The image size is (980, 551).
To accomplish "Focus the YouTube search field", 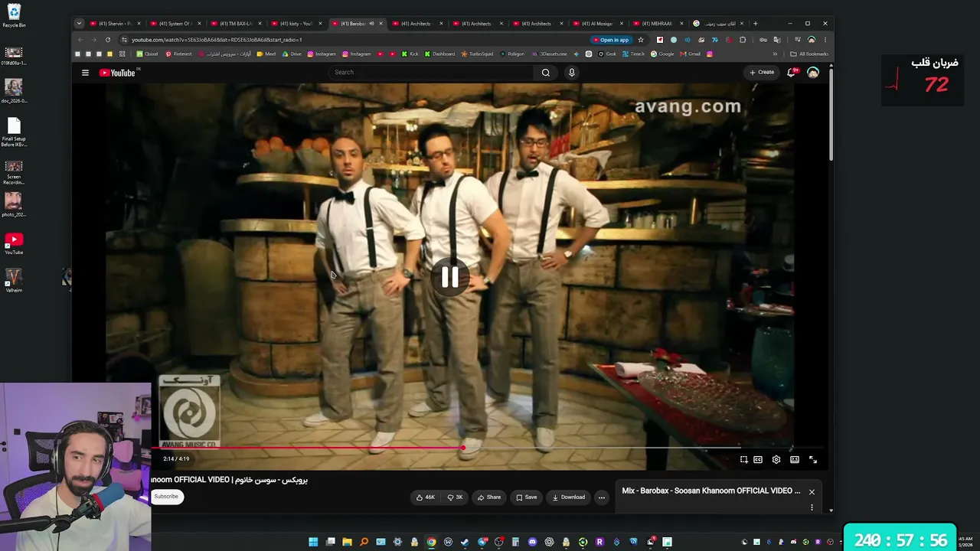I will point(433,73).
